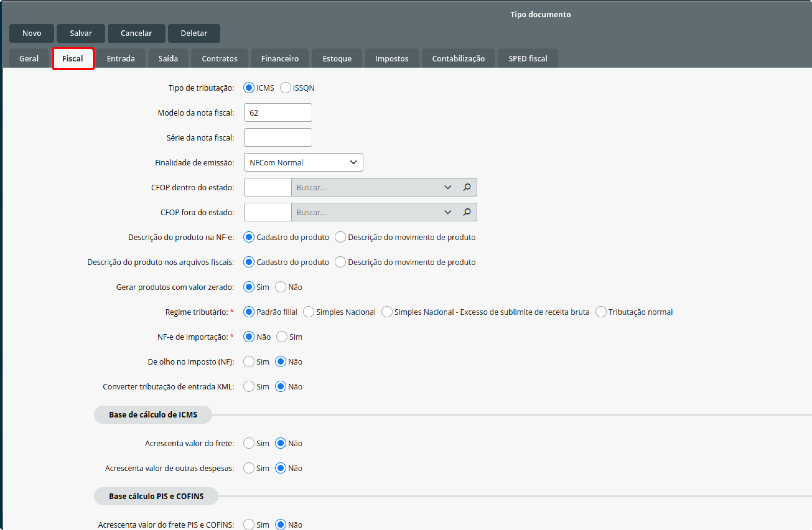812x530 pixels.
Task: Set Gerar produtos com valor zerado to Sim
Action: [x=249, y=287]
